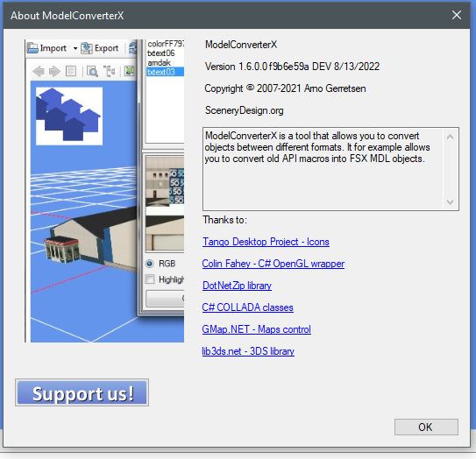Click the ModelConverterX preview screenshot image
The height and width of the screenshot is (459, 476).
click(x=104, y=191)
